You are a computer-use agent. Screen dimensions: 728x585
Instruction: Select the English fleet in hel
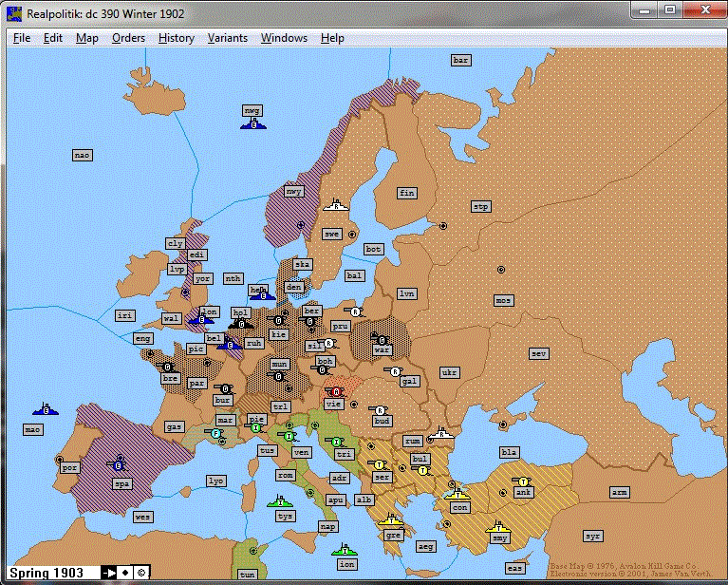tap(263, 294)
